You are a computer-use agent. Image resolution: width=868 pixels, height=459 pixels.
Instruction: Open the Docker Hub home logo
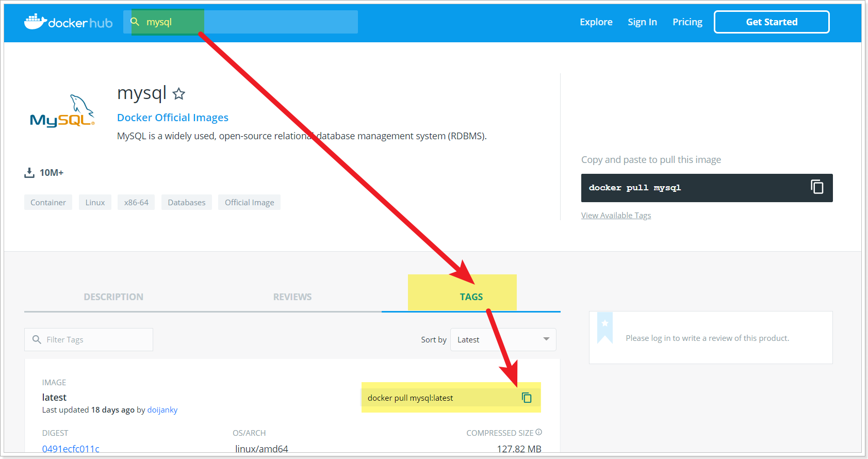coord(68,22)
